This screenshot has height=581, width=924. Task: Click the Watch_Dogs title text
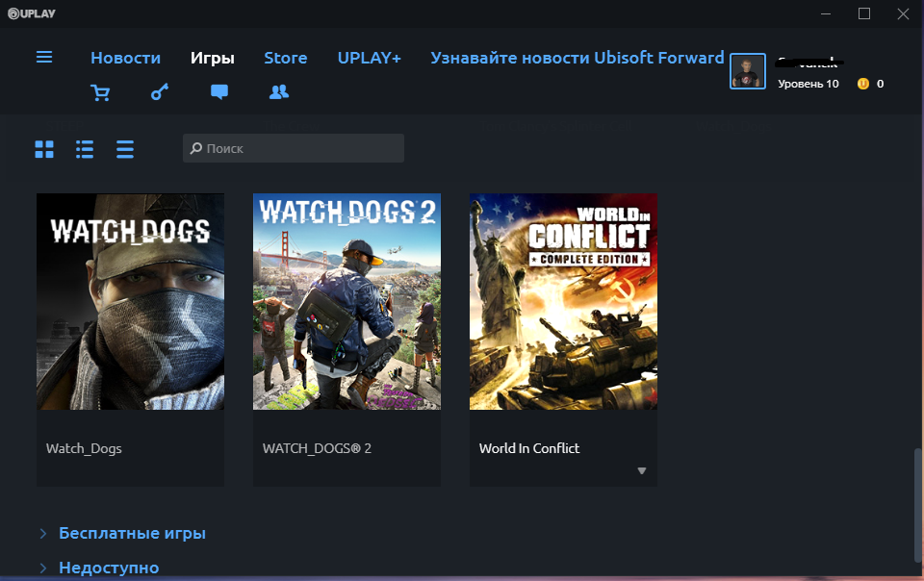[84, 448]
